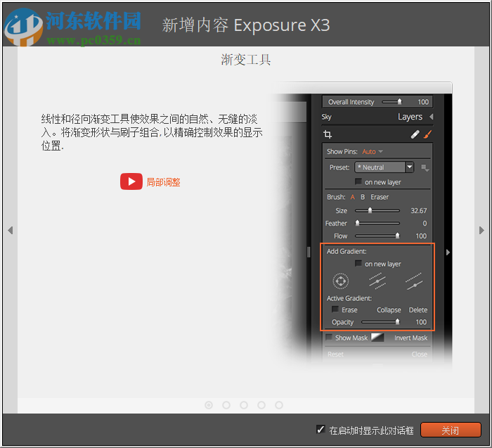Adjust the Feather slider
Viewport: 492px width, 448px height.
click(x=377, y=223)
